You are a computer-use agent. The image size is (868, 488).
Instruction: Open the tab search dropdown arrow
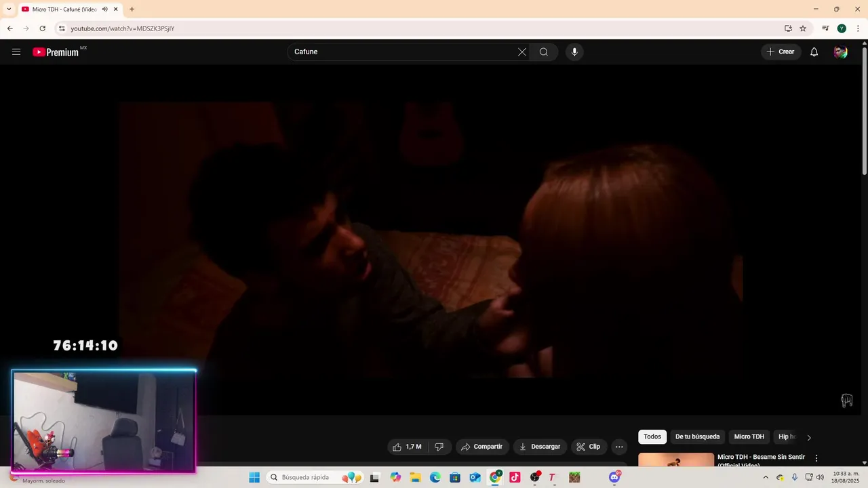click(x=9, y=9)
